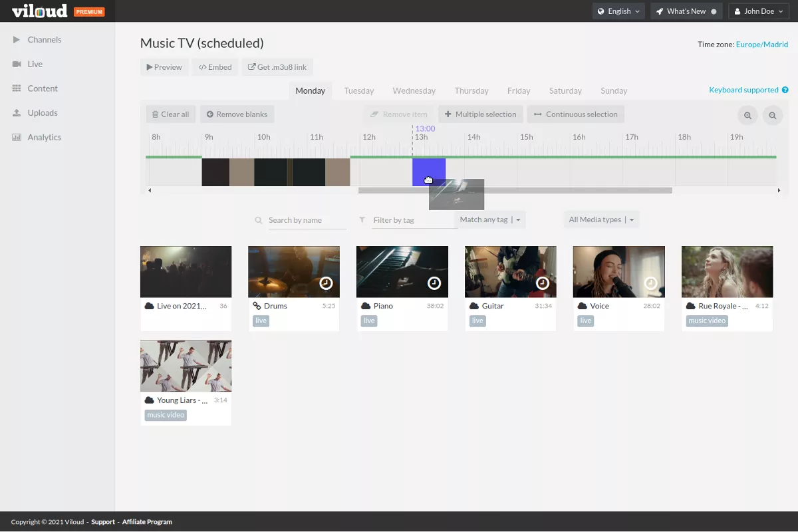Image resolution: width=798 pixels, height=532 pixels.
Task: Zoom in on the schedule timeline
Action: (x=747, y=115)
